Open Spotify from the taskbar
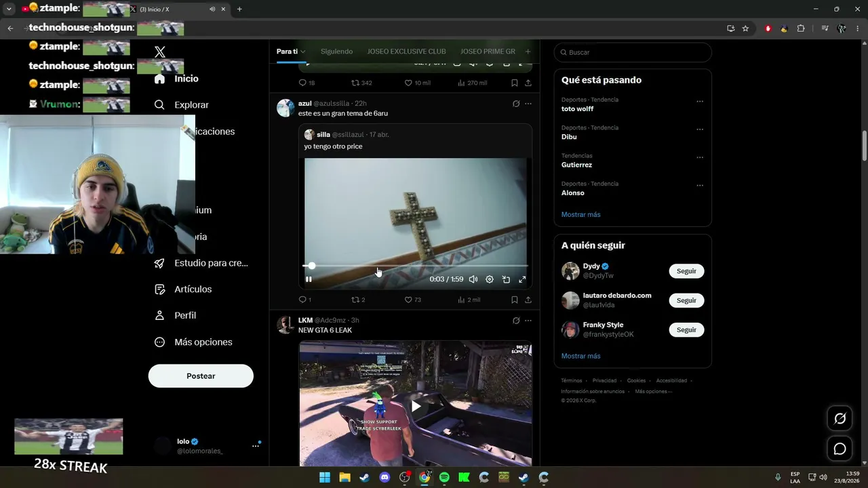868x488 pixels. [444, 477]
